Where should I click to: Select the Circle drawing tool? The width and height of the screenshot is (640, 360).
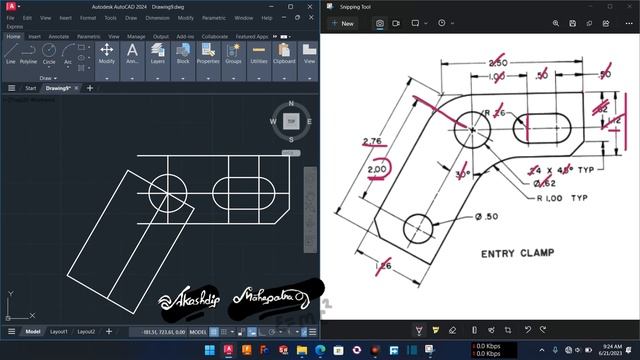[49, 52]
